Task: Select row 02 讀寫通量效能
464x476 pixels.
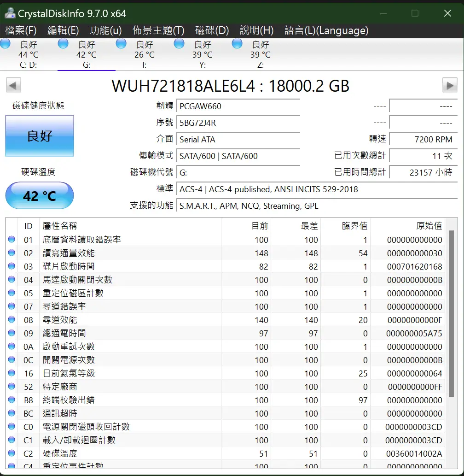Action: 225,253
